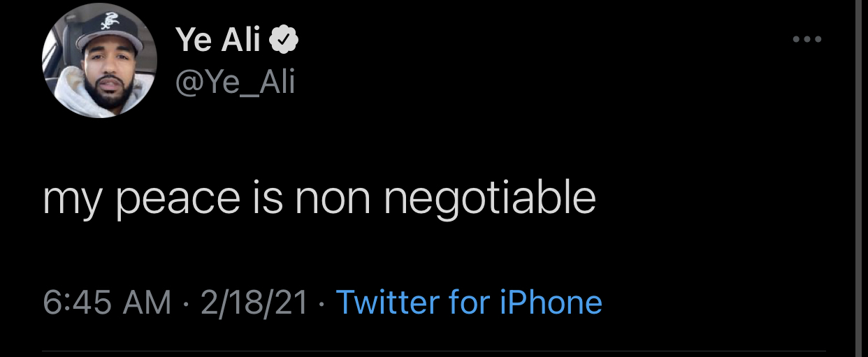The image size is (868, 357).
Task: Click the display name "Ye Ali"
Action: coord(218,41)
